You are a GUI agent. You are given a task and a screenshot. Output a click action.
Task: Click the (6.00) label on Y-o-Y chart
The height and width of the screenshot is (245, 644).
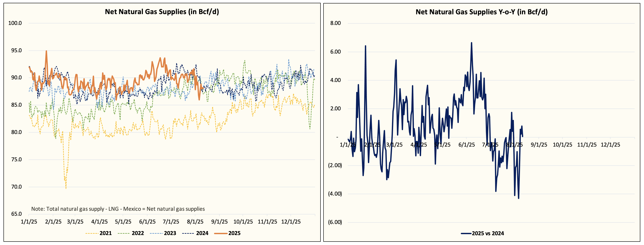pyautogui.click(x=335, y=222)
